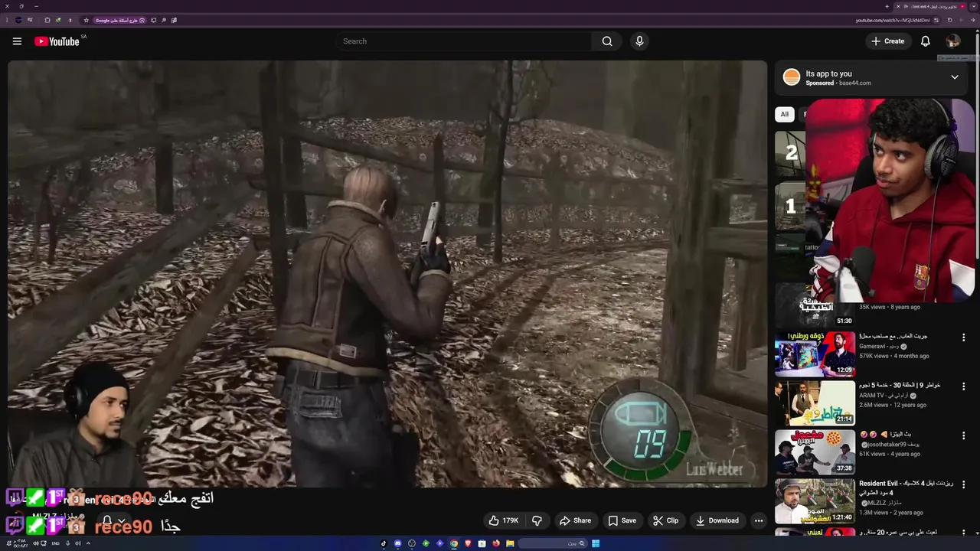Image resolution: width=980 pixels, height=551 pixels.
Task: Run search with the magnifier button
Action: 607,41
